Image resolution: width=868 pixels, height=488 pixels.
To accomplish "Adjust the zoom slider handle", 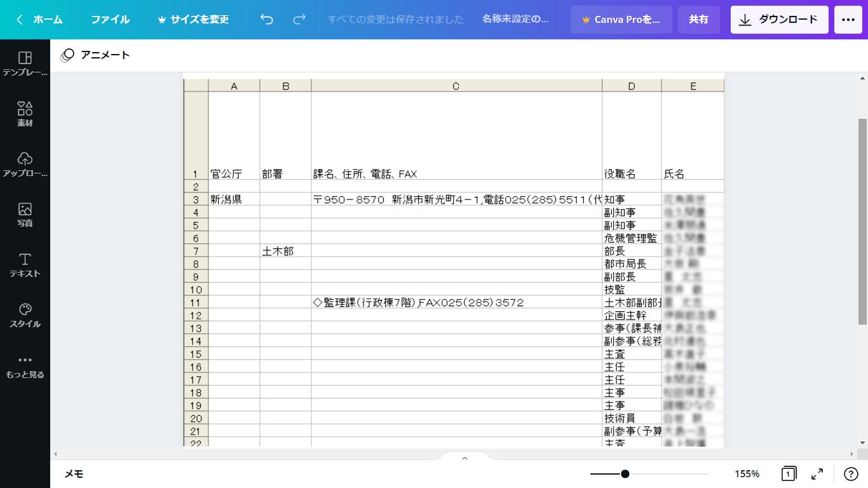I will pyautogui.click(x=625, y=474).
